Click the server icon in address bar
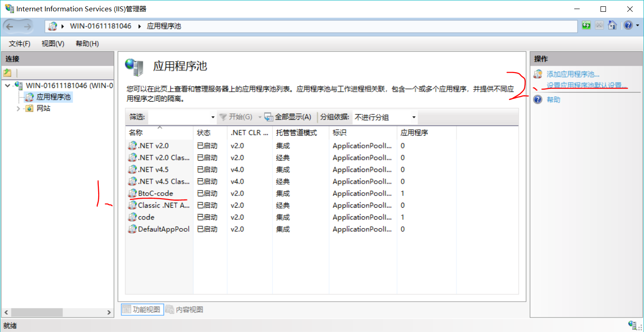This screenshot has width=644, height=332. pyautogui.click(x=53, y=26)
